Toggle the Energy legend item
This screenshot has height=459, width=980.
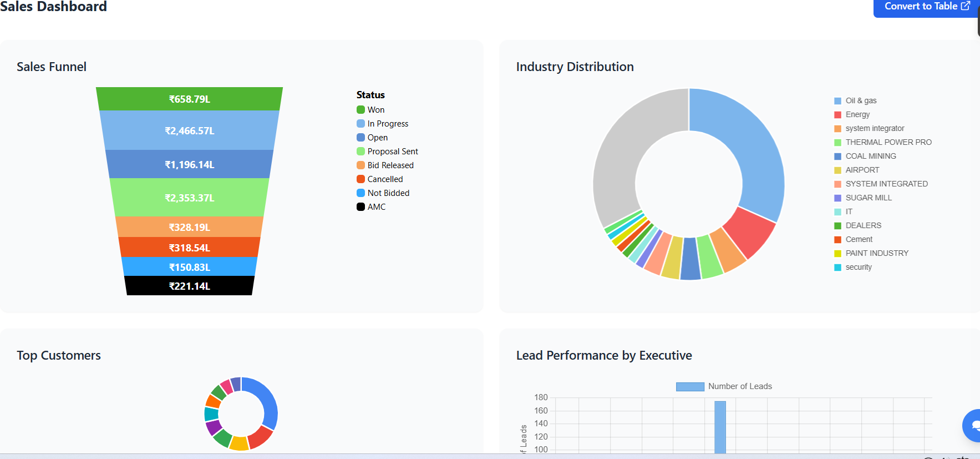click(852, 114)
